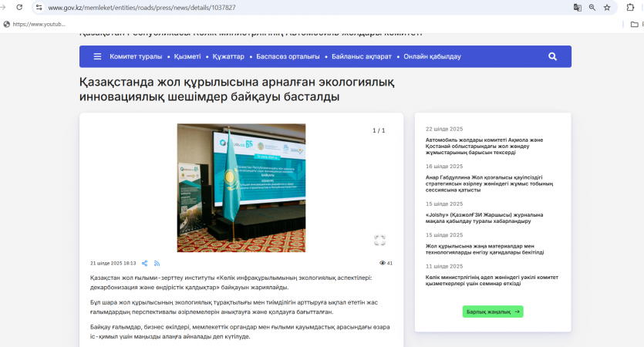Open the «Jolshy» journal article announcement
The image size is (644, 347).
pyautogui.click(x=484, y=218)
